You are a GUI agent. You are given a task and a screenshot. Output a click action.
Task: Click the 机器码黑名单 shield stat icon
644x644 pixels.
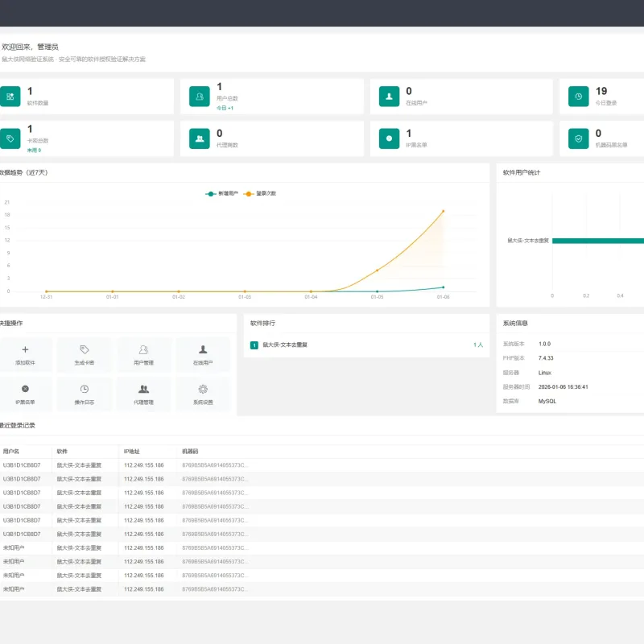[x=578, y=138]
